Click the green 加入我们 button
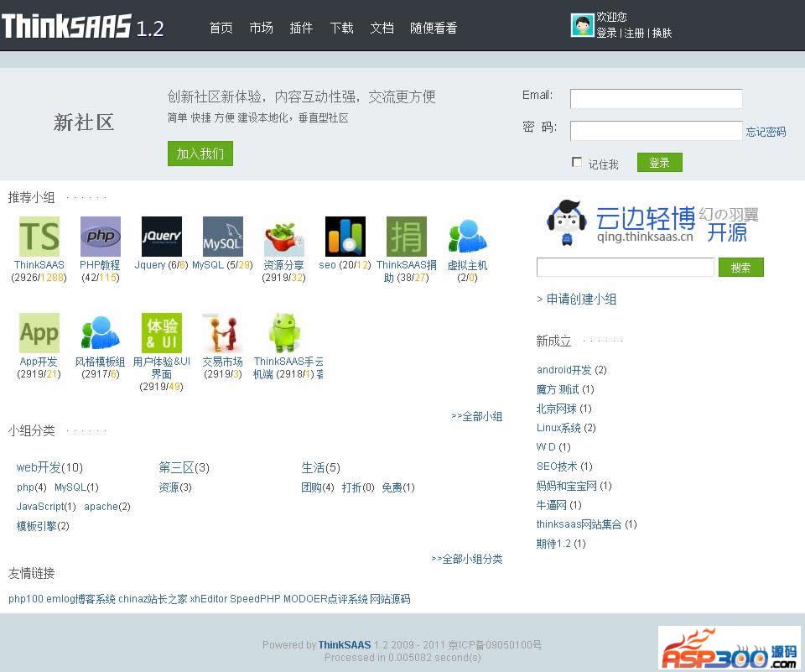 (200, 154)
